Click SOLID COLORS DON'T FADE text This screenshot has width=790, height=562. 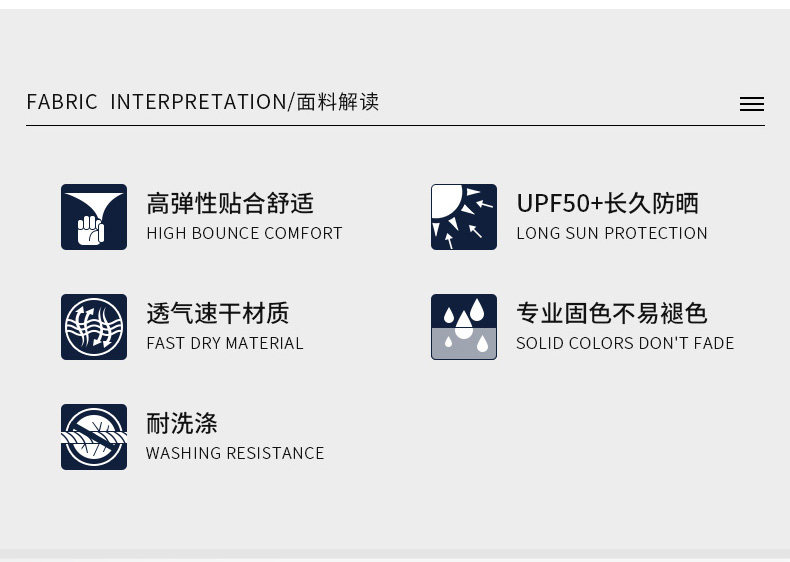pos(625,343)
